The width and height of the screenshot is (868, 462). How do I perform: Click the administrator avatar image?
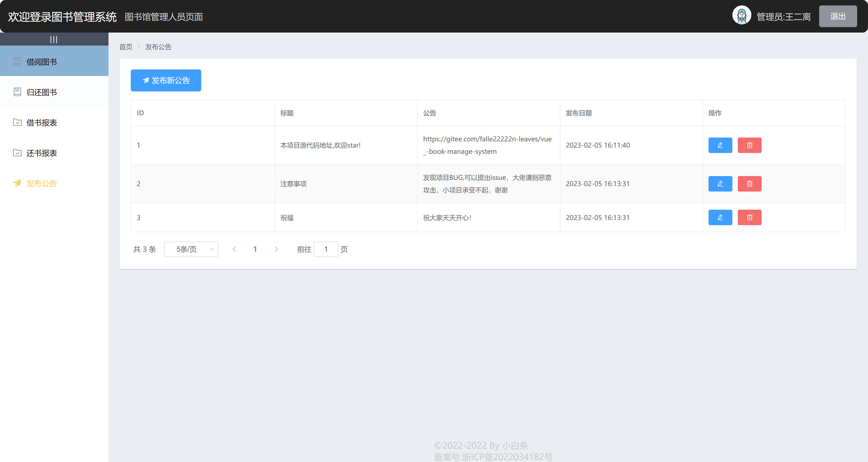(x=741, y=15)
